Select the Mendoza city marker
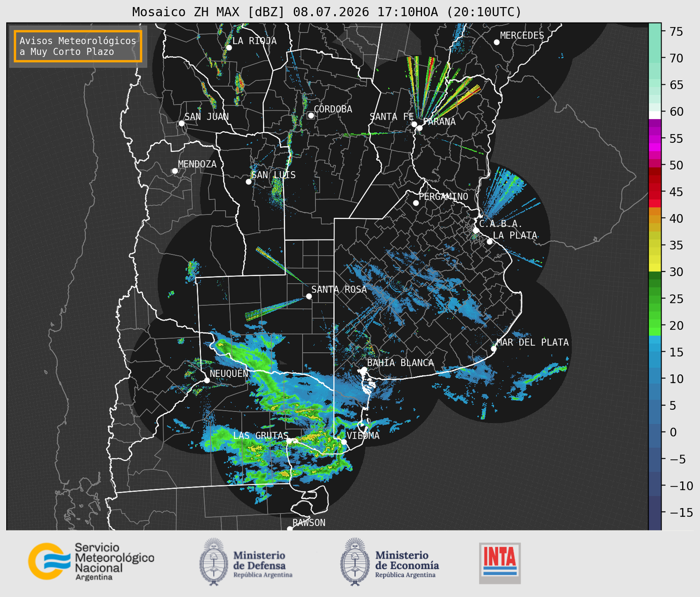 (175, 171)
